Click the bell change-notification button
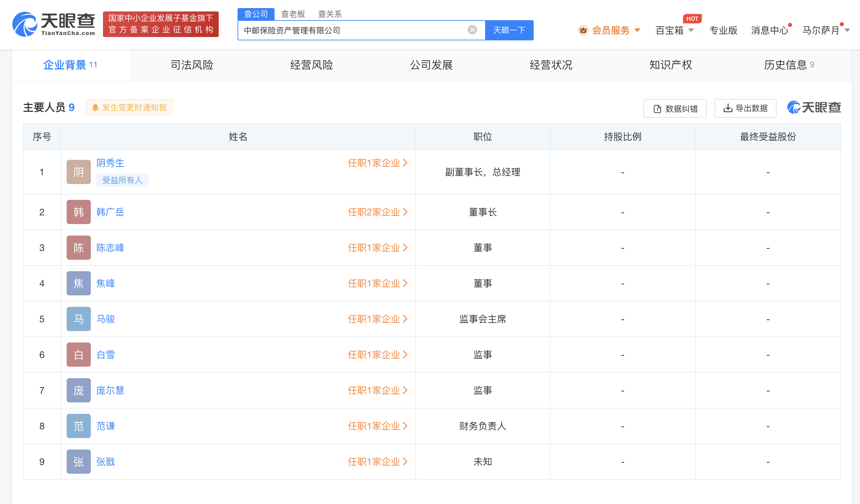 [129, 107]
